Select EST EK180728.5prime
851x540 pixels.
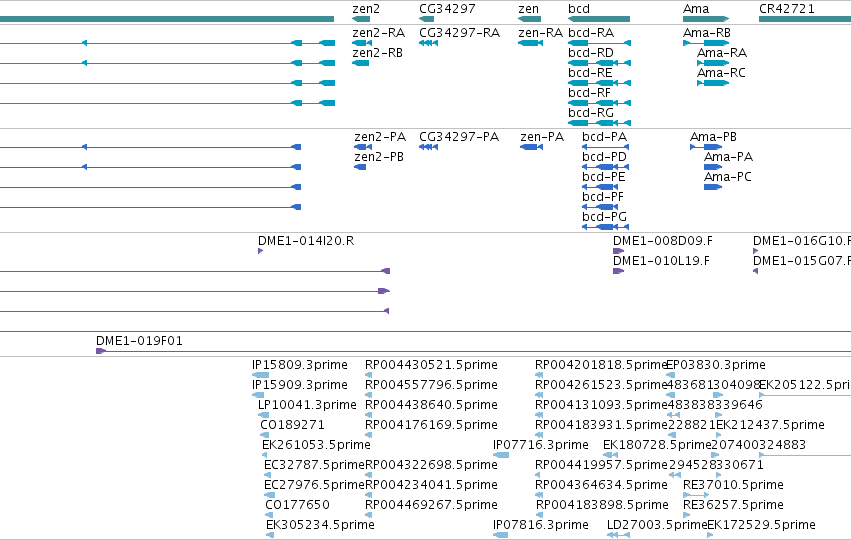pos(611,455)
